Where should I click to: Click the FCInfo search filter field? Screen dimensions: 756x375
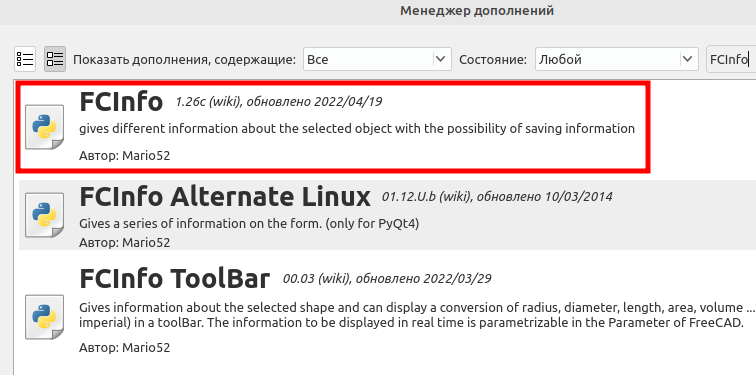pyautogui.click(x=731, y=59)
